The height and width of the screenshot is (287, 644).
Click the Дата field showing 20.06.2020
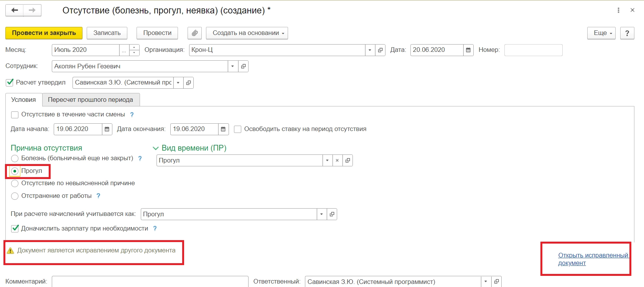click(x=437, y=50)
